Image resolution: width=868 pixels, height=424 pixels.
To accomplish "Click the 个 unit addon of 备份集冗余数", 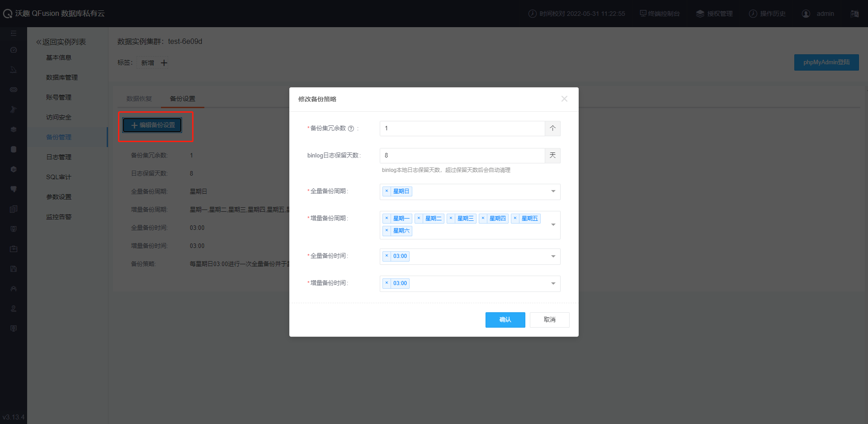I will click(x=552, y=129).
